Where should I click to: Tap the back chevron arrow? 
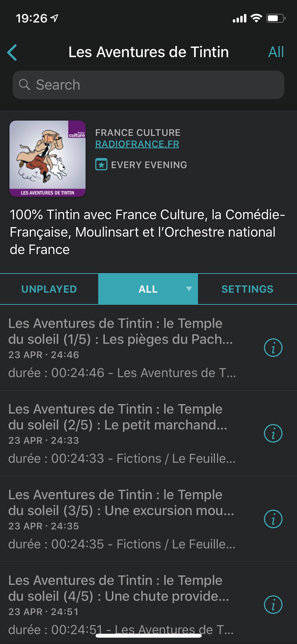[x=12, y=52]
